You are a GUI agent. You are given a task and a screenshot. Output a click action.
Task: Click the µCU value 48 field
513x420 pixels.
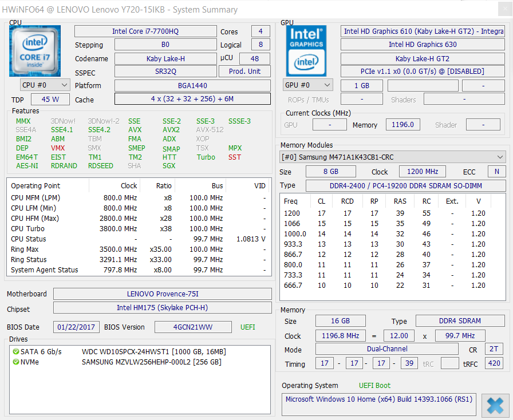click(x=255, y=58)
